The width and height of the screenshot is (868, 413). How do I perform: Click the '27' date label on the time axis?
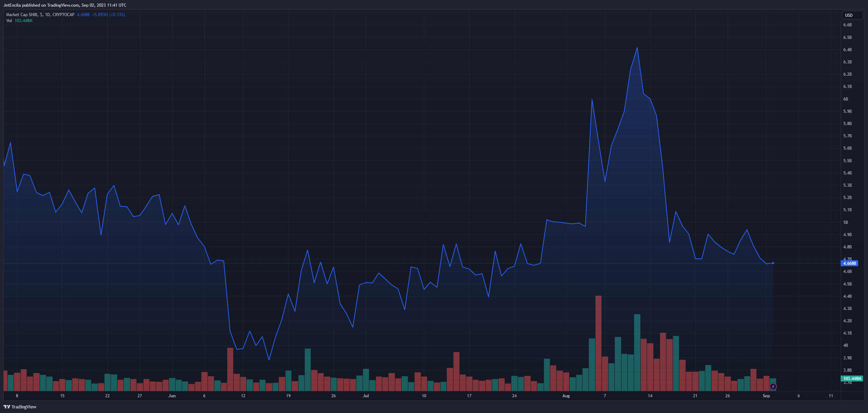click(x=140, y=396)
